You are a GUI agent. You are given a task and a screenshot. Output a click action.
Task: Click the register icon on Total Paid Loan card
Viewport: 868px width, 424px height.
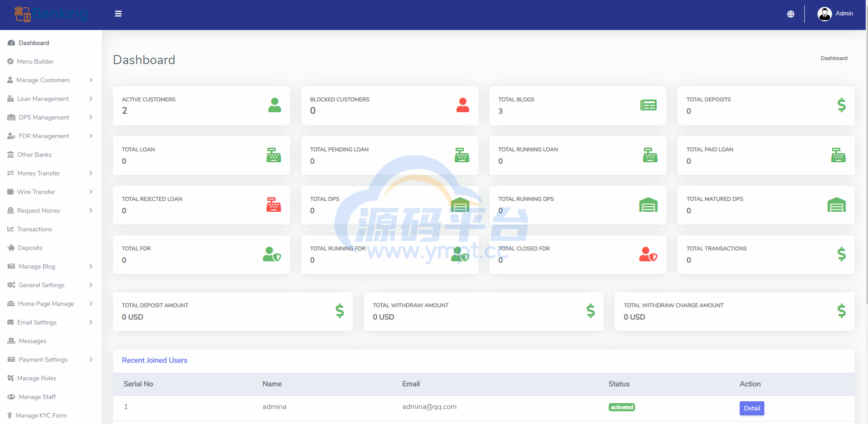pyautogui.click(x=838, y=155)
